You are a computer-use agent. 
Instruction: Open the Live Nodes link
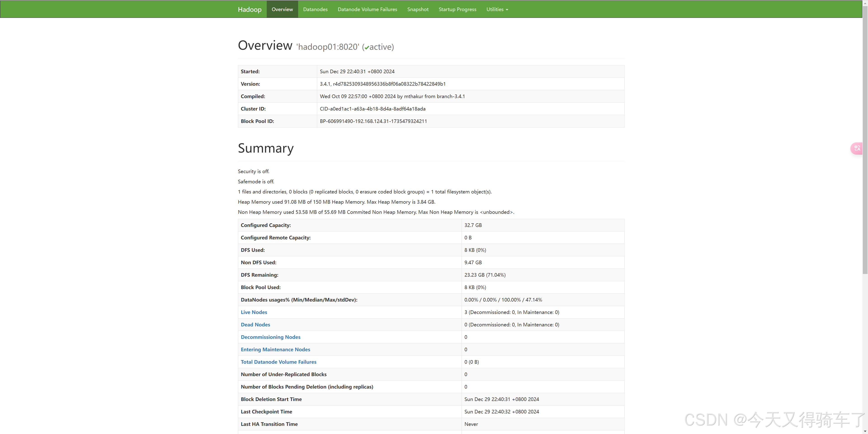(254, 312)
